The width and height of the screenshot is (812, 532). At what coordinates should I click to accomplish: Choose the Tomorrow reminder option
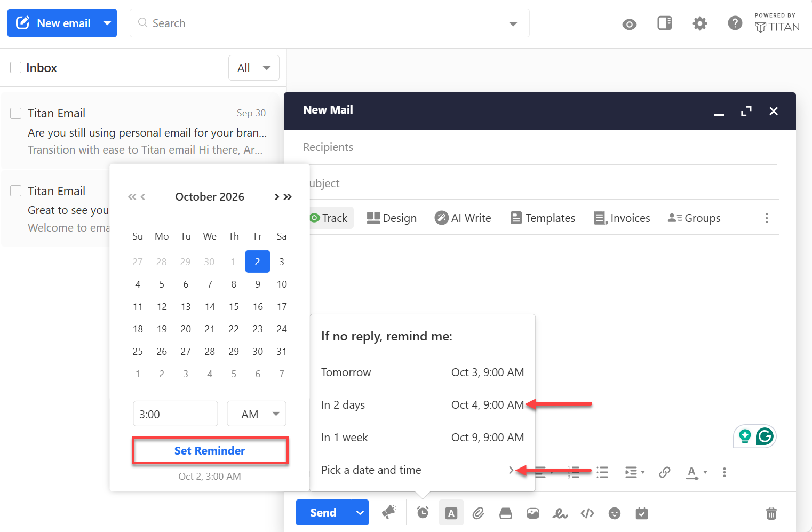pos(423,372)
